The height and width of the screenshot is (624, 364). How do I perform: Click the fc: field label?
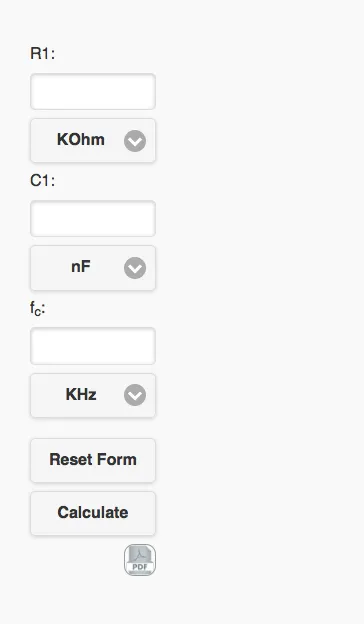click(x=38, y=308)
